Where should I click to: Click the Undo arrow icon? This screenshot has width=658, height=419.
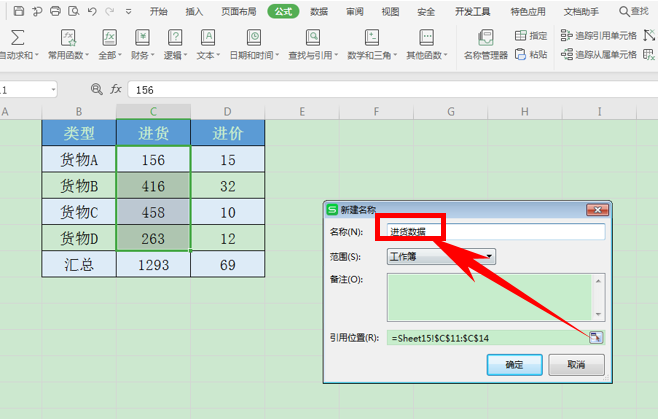click(x=92, y=11)
